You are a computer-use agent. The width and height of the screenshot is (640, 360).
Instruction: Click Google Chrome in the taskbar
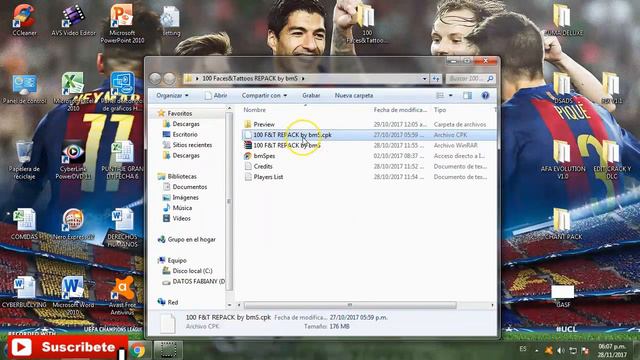[138, 350]
